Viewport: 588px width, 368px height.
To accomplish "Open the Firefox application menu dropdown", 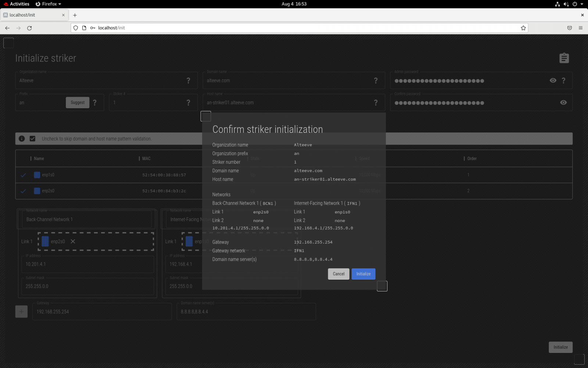I will click(x=49, y=4).
